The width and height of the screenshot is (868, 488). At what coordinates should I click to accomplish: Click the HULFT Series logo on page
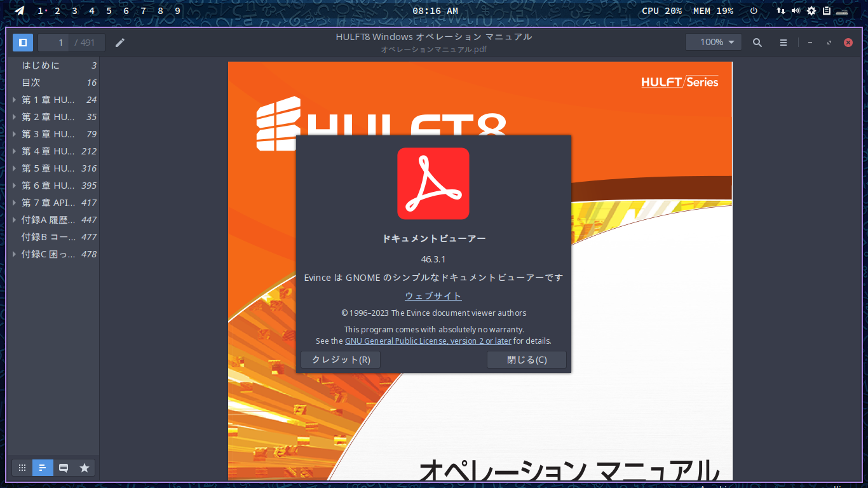click(x=680, y=82)
